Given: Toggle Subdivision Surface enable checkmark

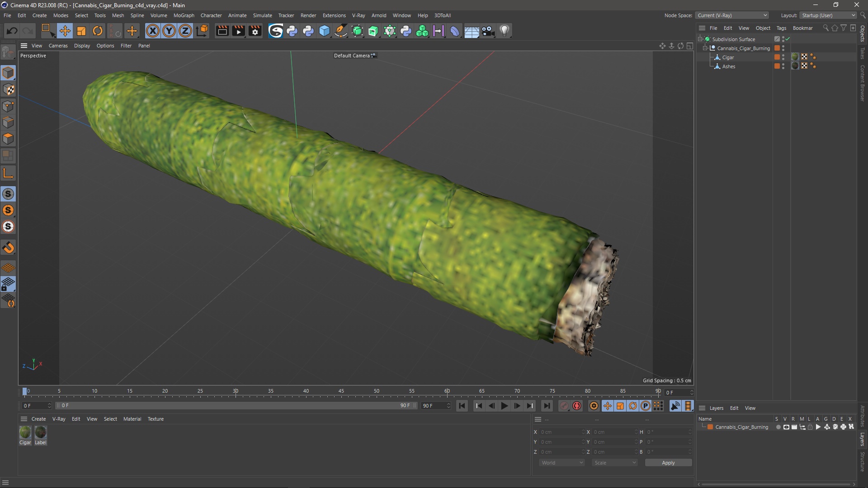Looking at the screenshot, I should click(788, 39).
